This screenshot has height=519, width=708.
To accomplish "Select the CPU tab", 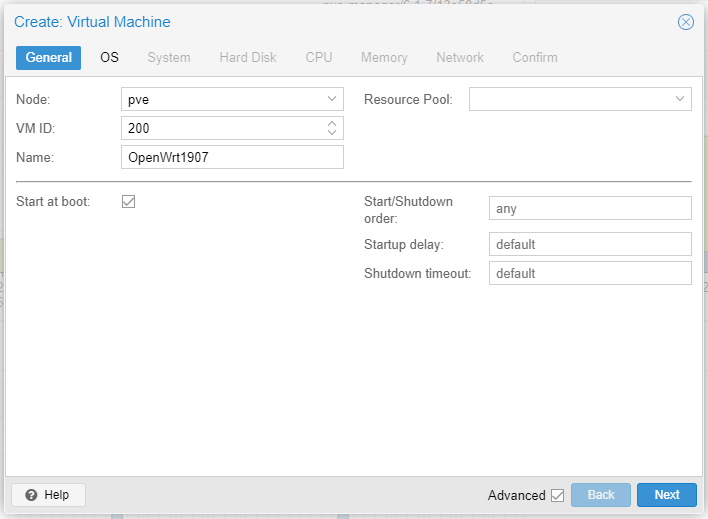I will coord(319,57).
